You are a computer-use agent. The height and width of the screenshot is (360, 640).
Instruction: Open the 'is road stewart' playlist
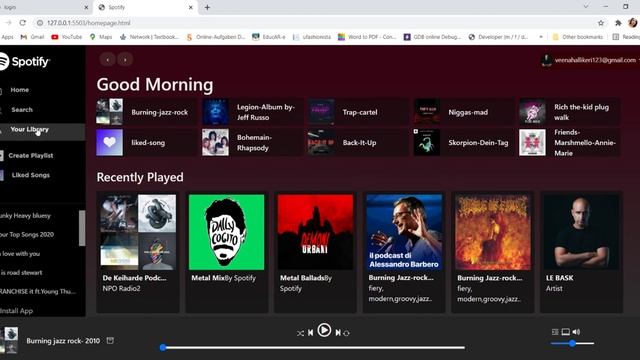[x=21, y=273]
